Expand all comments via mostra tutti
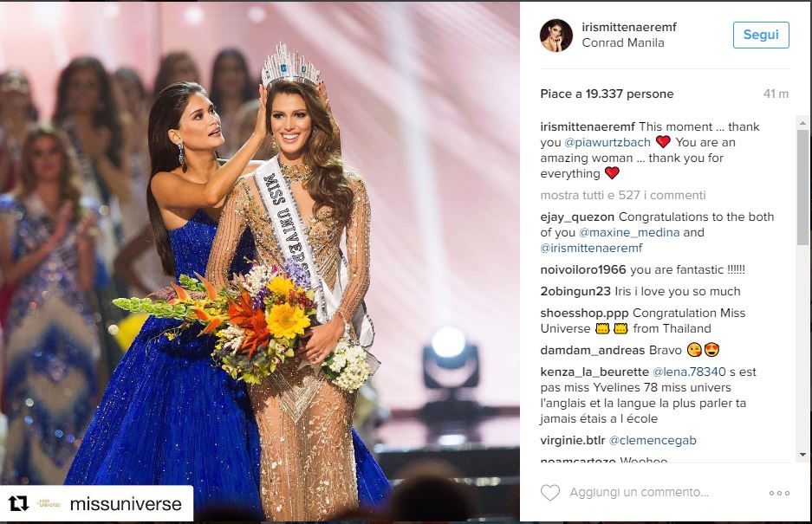 click(x=622, y=195)
